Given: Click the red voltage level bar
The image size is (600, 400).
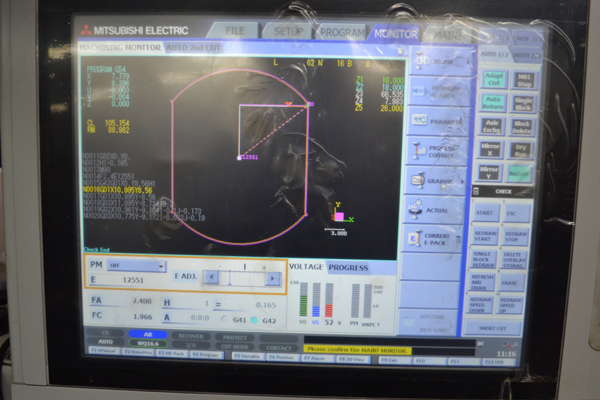Looking at the screenshot, I should click(x=329, y=300).
